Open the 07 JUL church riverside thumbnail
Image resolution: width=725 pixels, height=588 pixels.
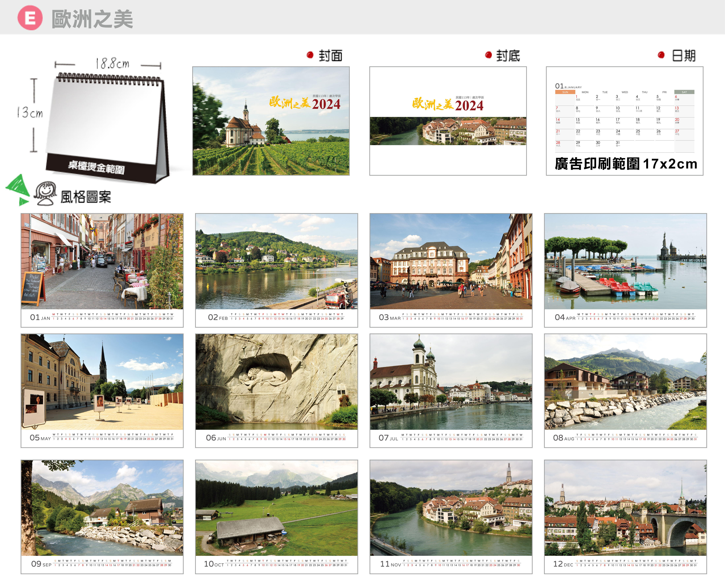coord(451,382)
